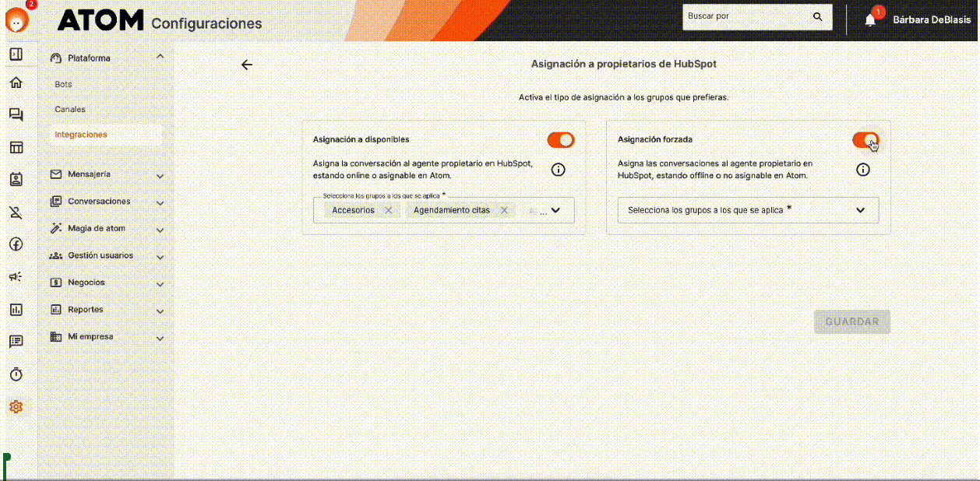The width and height of the screenshot is (980, 481).
Task: Click the back arrow icon
Action: pos(247,65)
